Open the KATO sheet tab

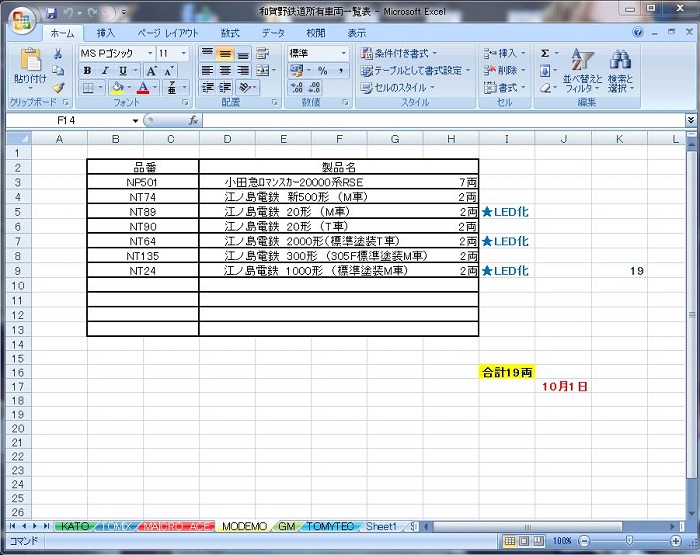pos(75,526)
